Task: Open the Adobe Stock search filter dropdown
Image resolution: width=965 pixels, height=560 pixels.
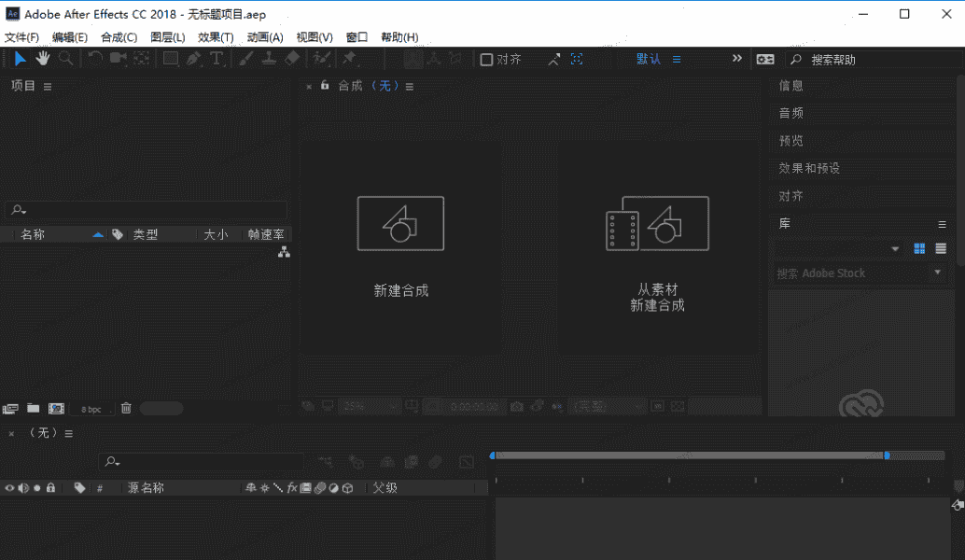Action: pos(938,273)
